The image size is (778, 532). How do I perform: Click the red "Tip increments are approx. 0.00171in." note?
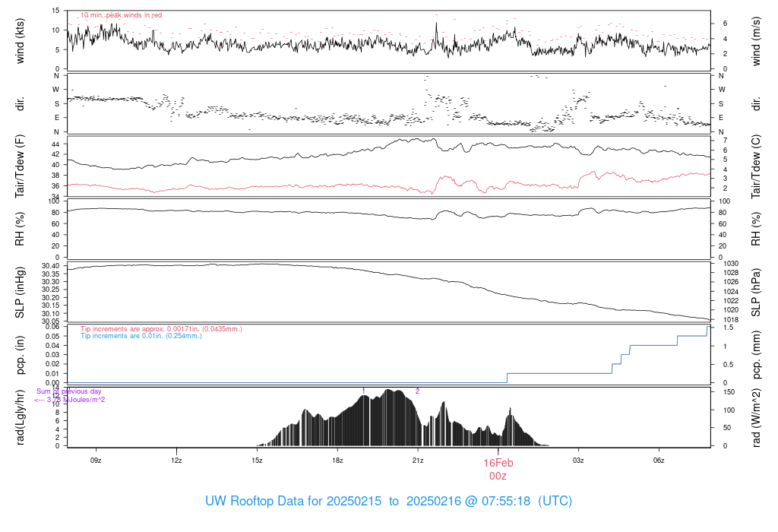(x=161, y=328)
